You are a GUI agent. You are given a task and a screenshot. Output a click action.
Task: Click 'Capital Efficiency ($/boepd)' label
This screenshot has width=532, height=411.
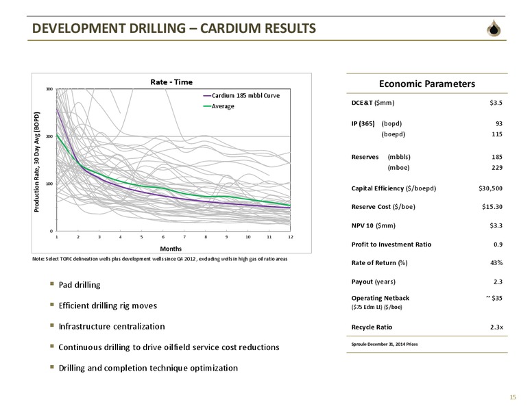pyautogui.click(x=394, y=188)
